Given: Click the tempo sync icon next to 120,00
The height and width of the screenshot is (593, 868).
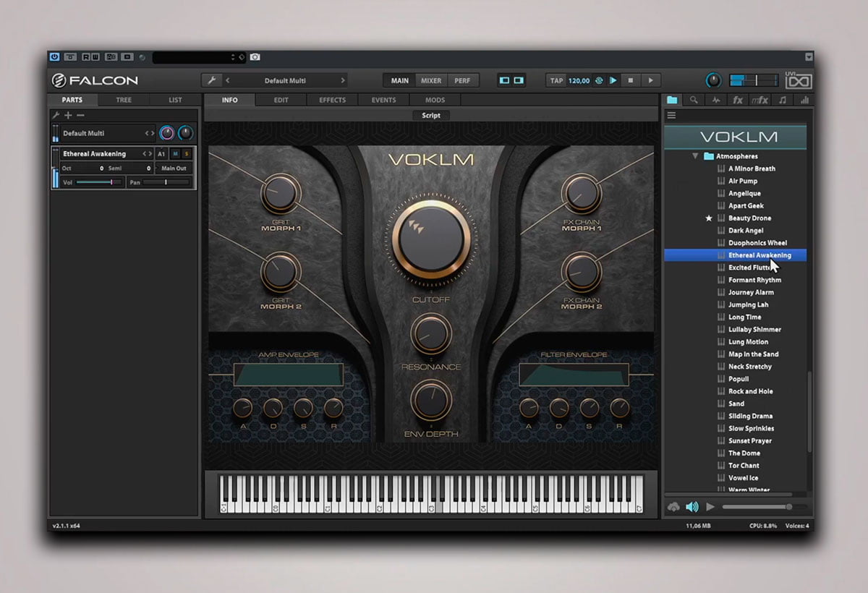Looking at the screenshot, I should coord(599,80).
